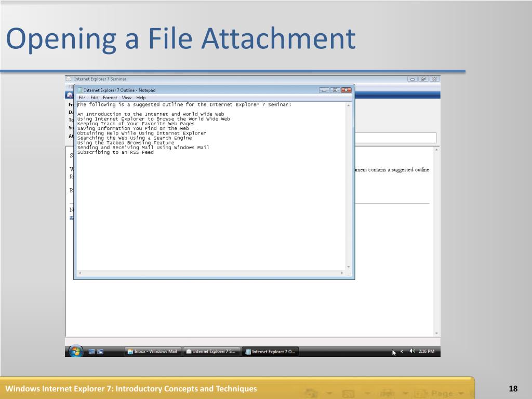This screenshot has width=532, height=399.
Task: Click Notepad horizontal scrollbar left arrow
Action: coord(80,273)
